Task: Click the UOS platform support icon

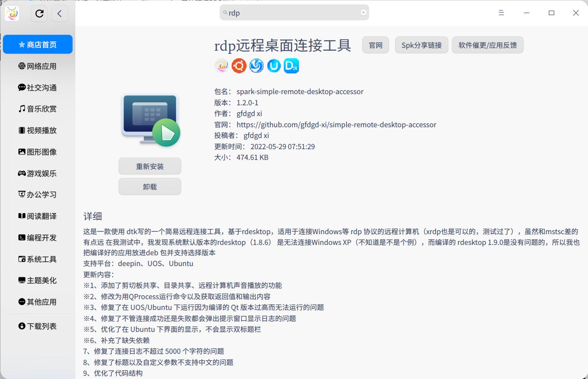Action: pos(274,66)
